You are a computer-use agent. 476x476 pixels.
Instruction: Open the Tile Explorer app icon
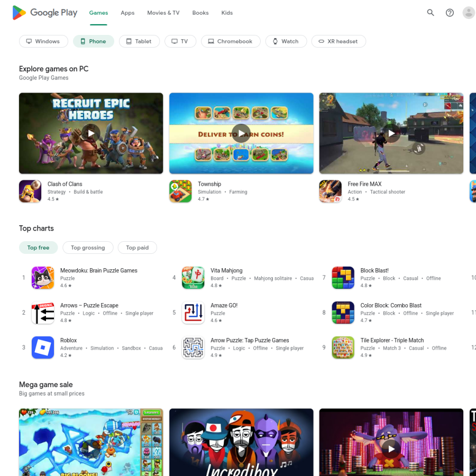click(x=343, y=347)
